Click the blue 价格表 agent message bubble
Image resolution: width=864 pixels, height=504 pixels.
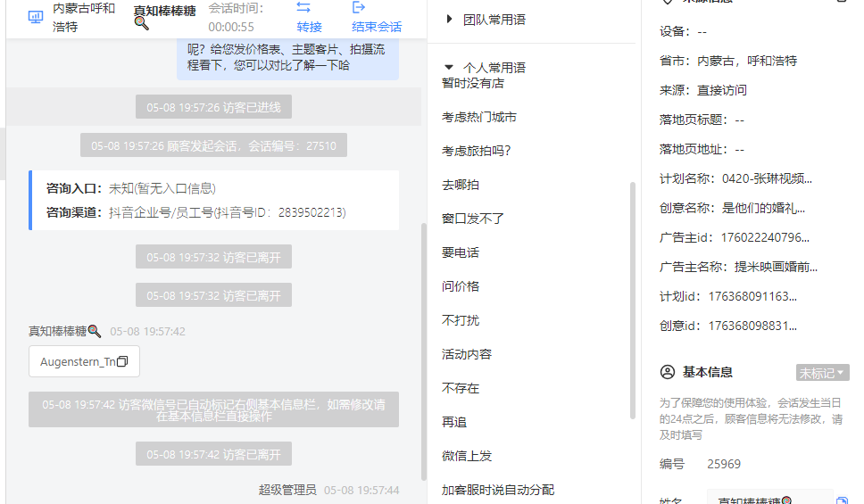pyautogui.click(x=287, y=58)
